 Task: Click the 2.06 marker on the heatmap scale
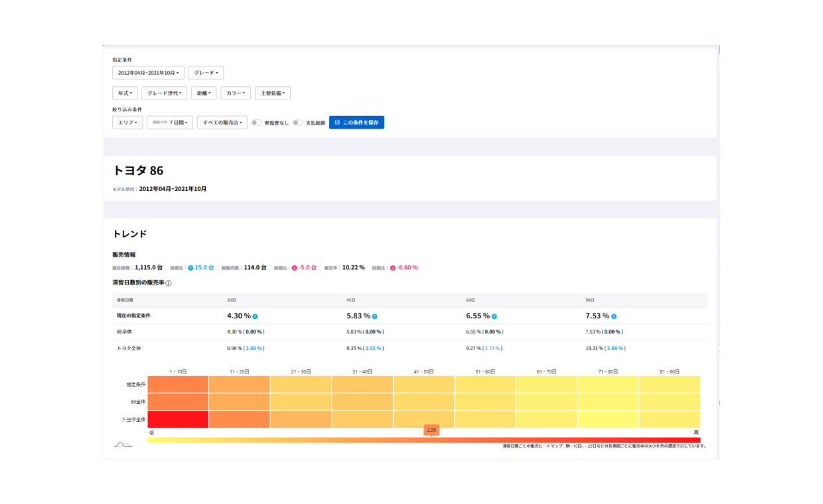click(x=431, y=430)
